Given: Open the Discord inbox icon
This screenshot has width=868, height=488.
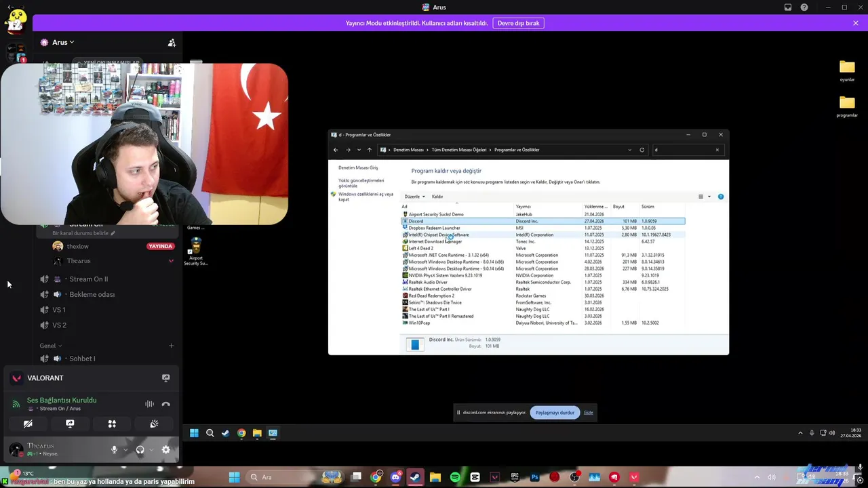Looking at the screenshot, I should coord(788,7).
